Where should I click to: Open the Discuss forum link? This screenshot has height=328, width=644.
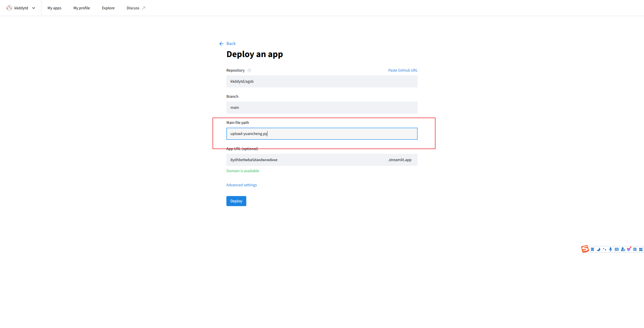click(x=133, y=8)
